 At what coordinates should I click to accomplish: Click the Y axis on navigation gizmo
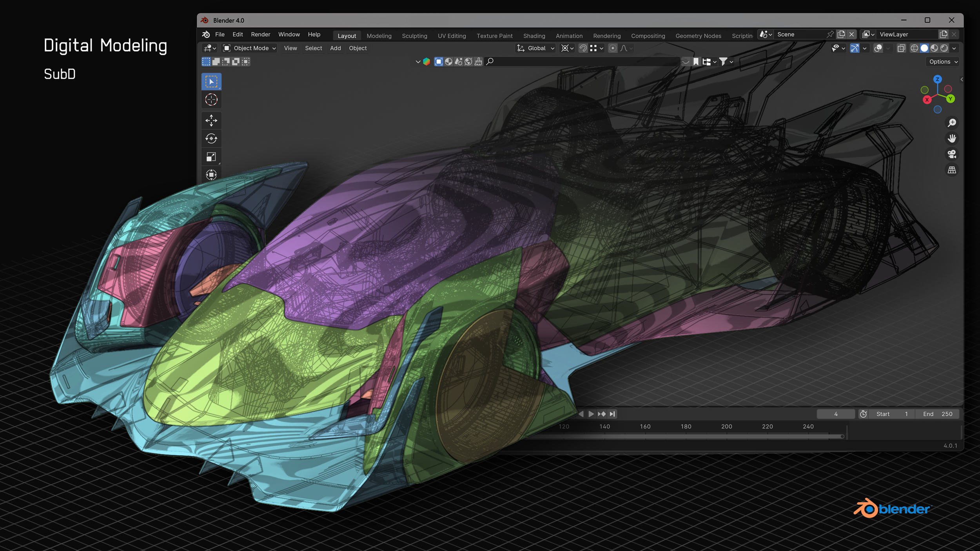950,99
